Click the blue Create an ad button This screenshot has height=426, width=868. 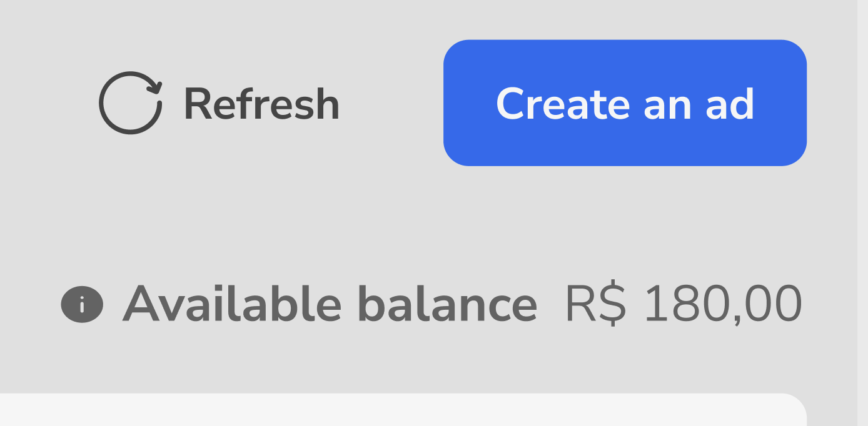[625, 103]
